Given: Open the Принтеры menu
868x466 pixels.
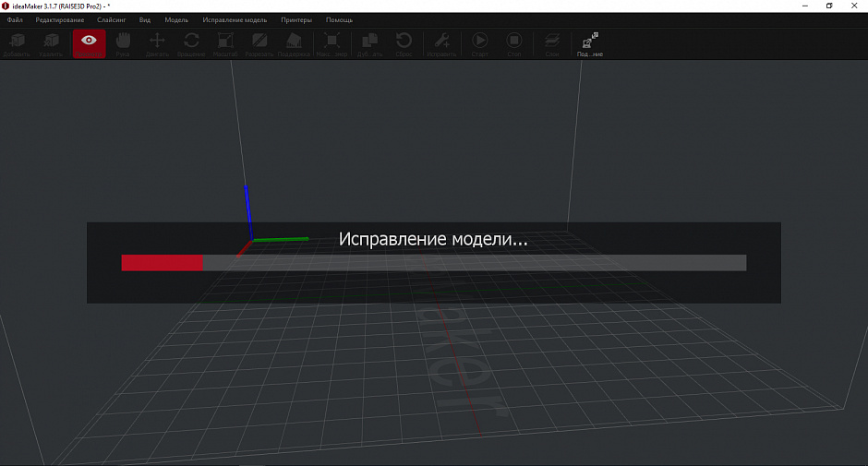Looking at the screenshot, I should [296, 20].
